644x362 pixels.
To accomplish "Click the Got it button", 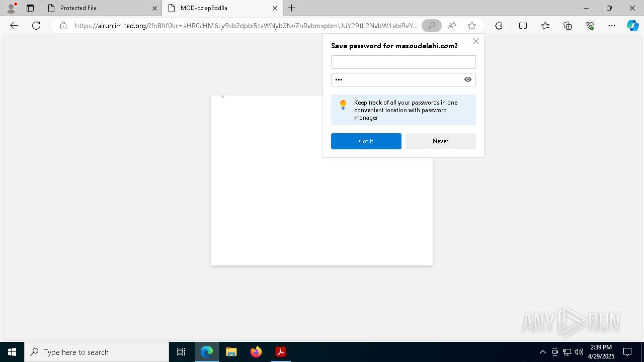I will point(366,141).
